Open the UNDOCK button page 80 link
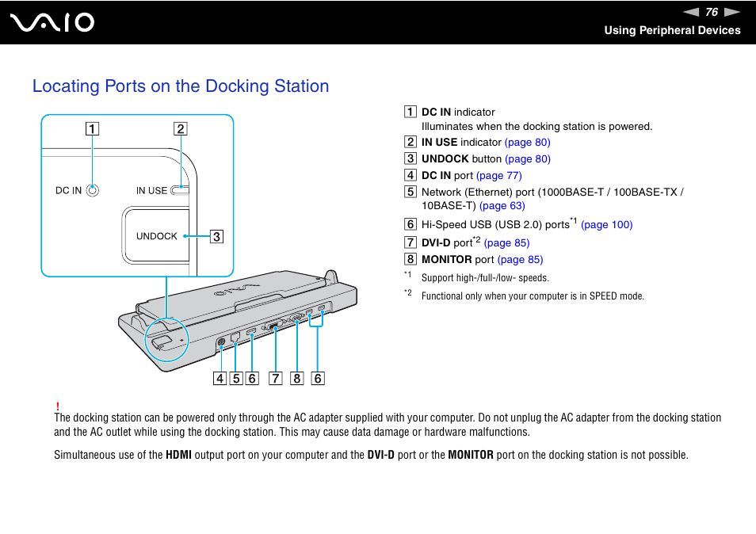 point(527,158)
